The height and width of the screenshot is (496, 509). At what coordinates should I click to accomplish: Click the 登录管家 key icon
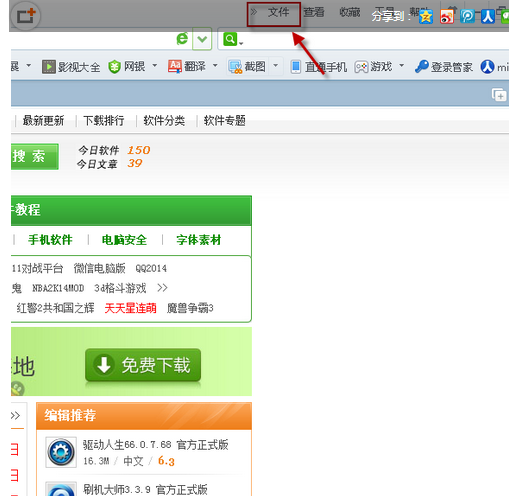[x=422, y=67]
